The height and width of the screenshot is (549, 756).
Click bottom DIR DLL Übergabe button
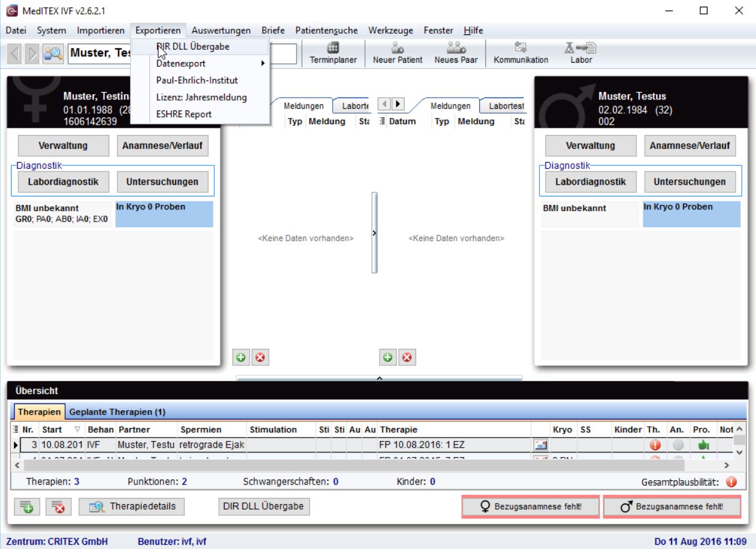264,507
